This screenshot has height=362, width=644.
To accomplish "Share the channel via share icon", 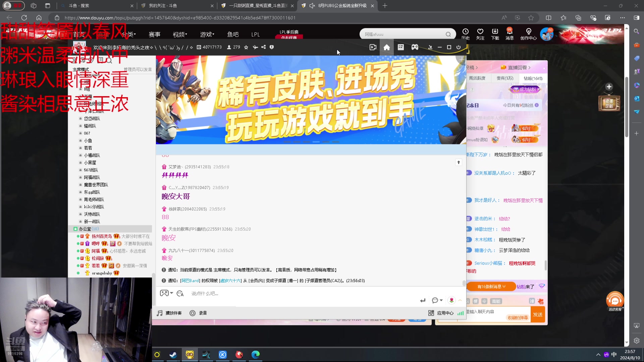I will (x=264, y=47).
